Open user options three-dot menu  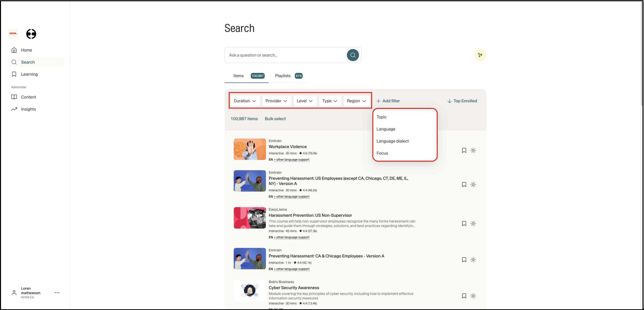(x=57, y=293)
